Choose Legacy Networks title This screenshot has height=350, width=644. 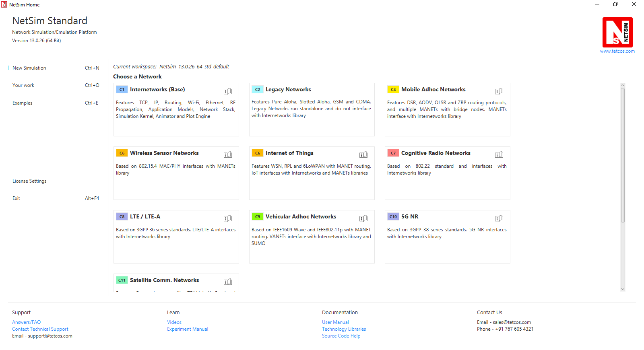[x=288, y=89]
